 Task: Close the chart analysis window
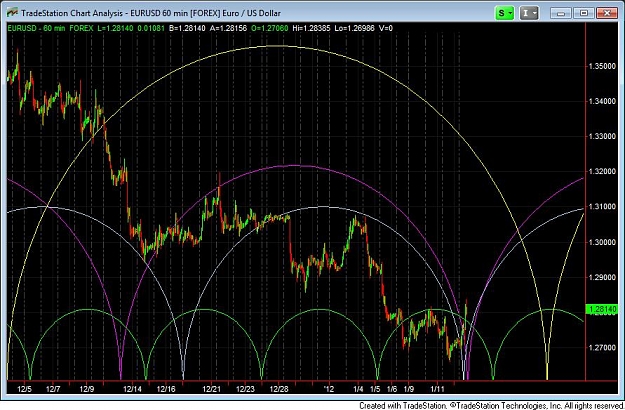click(x=607, y=13)
